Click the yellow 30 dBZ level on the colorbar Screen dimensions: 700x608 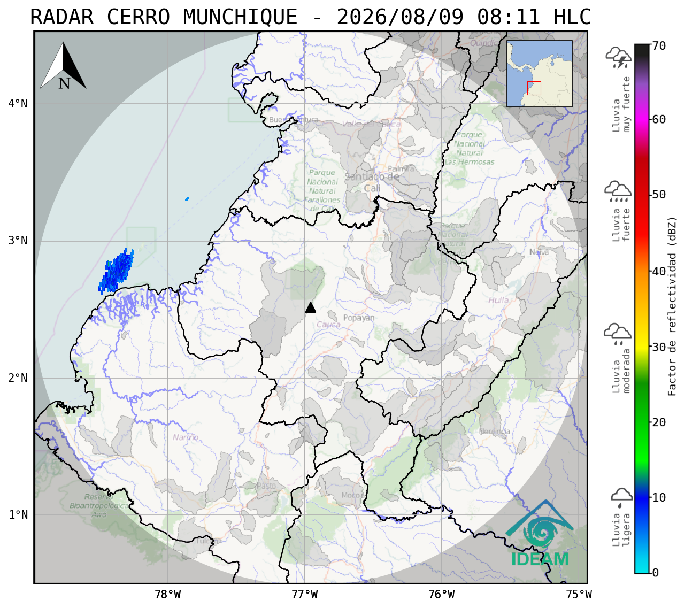[642, 347]
